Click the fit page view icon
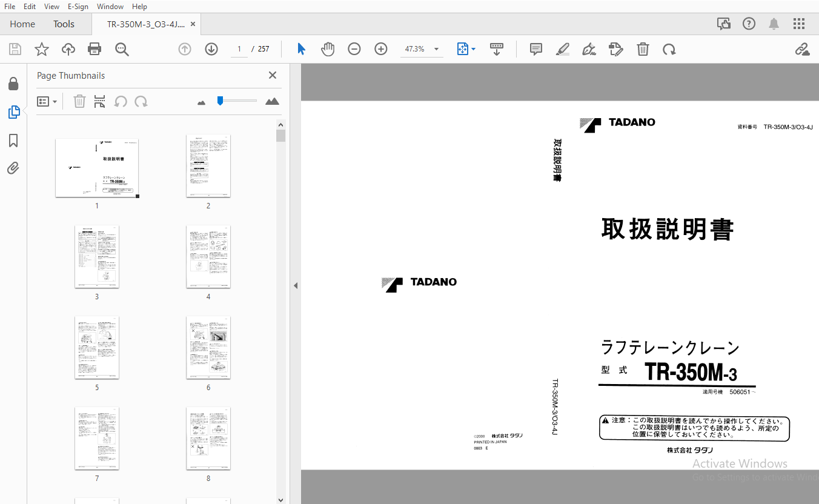The image size is (819, 504). (463, 49)
